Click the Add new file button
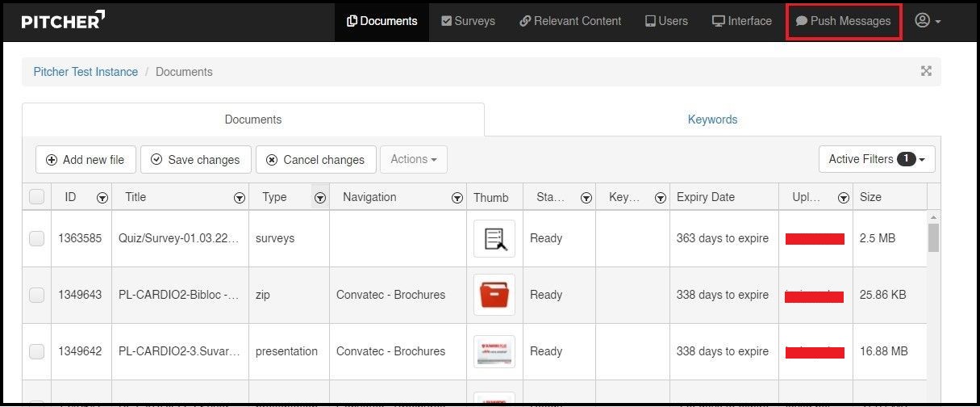The height and width of the screenshot is (407, 980). tap(85, 160)
